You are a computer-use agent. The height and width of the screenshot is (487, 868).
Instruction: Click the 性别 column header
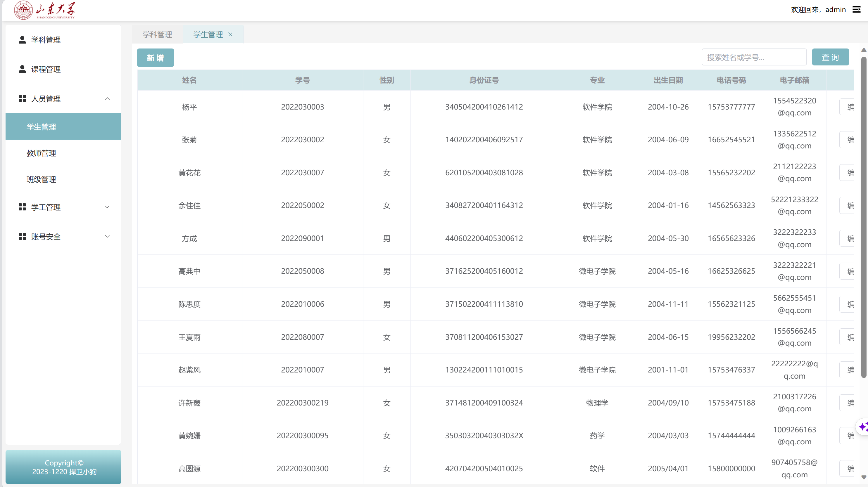click(387, 80)
